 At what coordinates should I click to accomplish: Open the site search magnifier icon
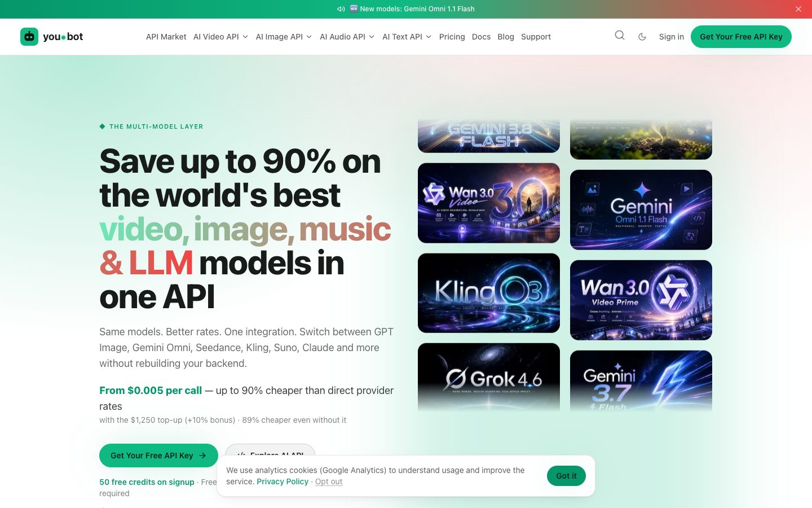point(620,36)
